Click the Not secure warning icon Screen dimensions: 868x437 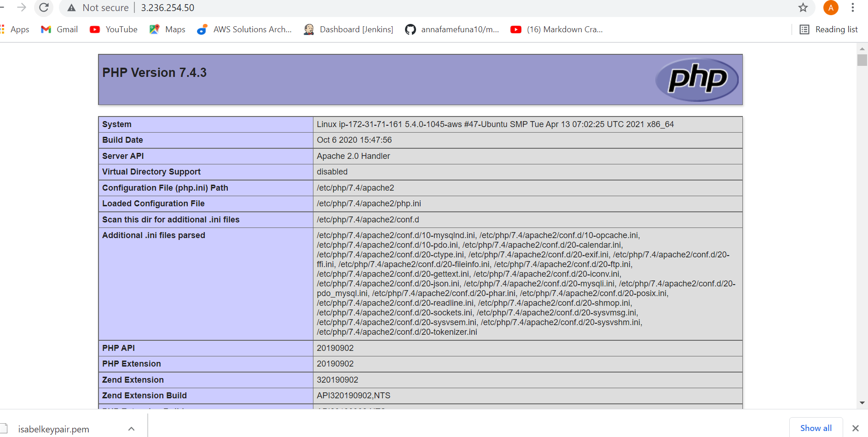(71, 8)
